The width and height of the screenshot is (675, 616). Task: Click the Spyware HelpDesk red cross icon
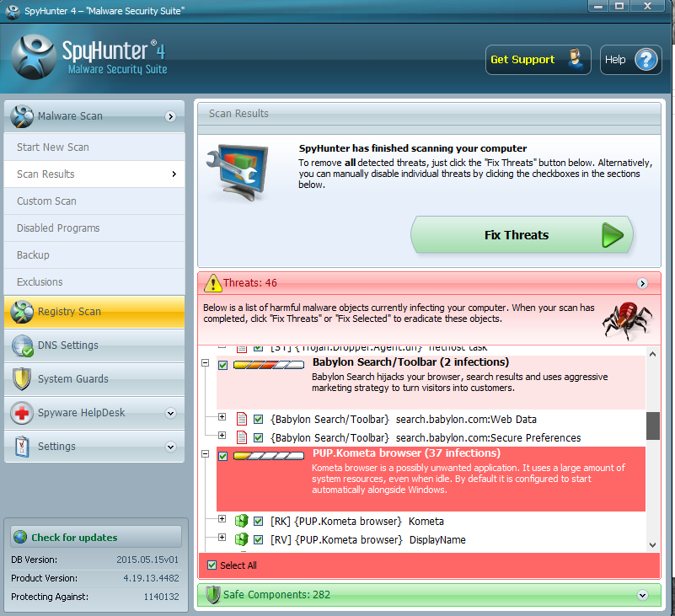pyautogui.click(x=22, y=413)
